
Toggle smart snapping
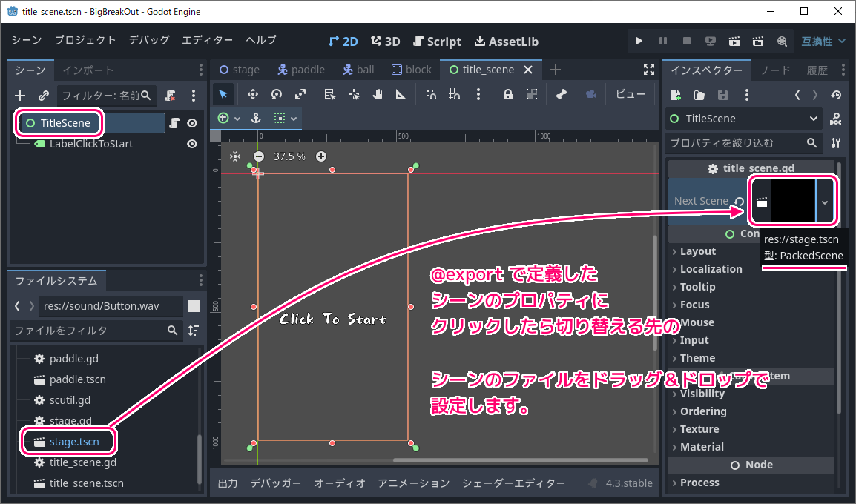(431, 94)
